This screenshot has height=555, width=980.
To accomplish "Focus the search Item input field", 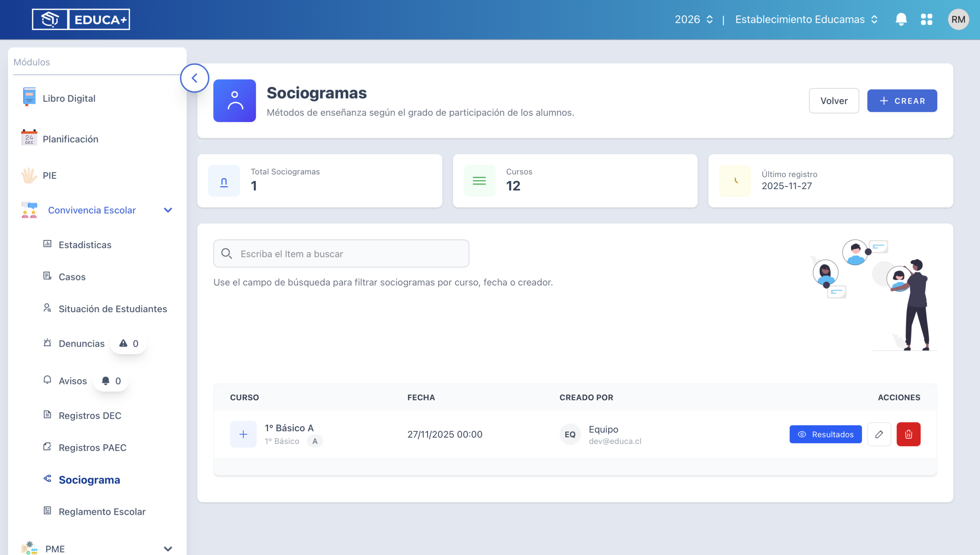I will click(341, 254).
